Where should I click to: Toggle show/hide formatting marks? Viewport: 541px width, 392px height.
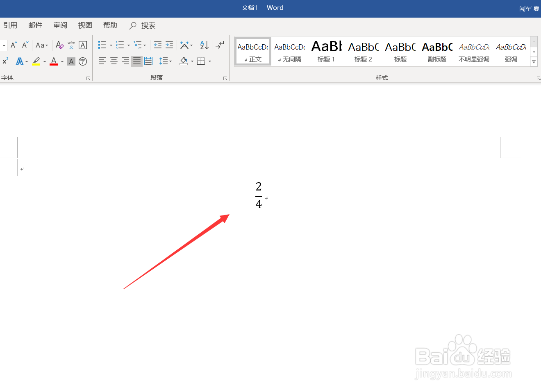tap(220, 45)
